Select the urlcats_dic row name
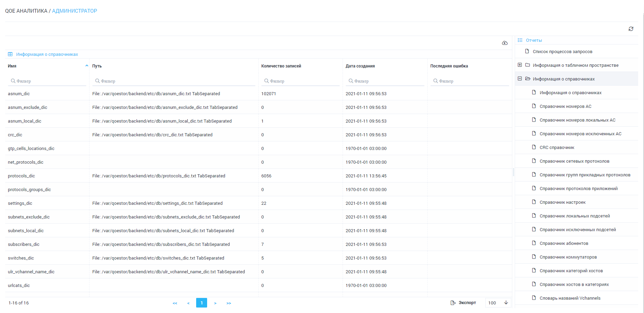Image resolution: width=644 pixels, height=313 pixels. pyautogui.click(x=19, y=285)
